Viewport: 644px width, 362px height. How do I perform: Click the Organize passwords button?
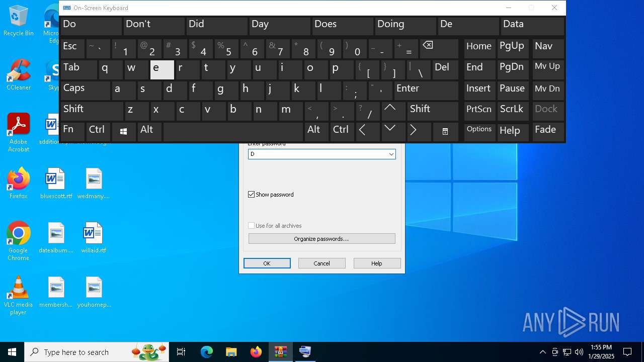point(322,239)
